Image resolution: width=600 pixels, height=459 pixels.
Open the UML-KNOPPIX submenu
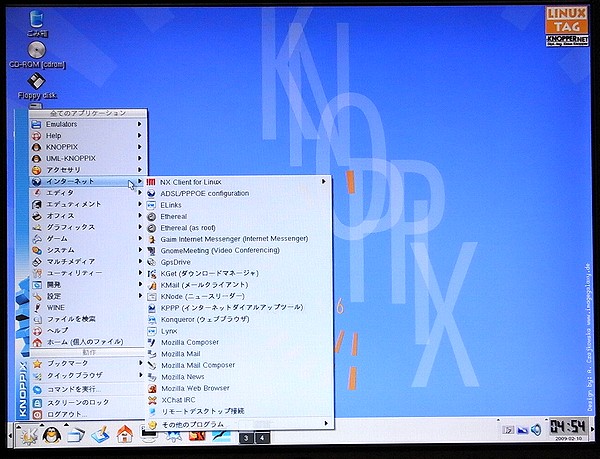point(88,158)
